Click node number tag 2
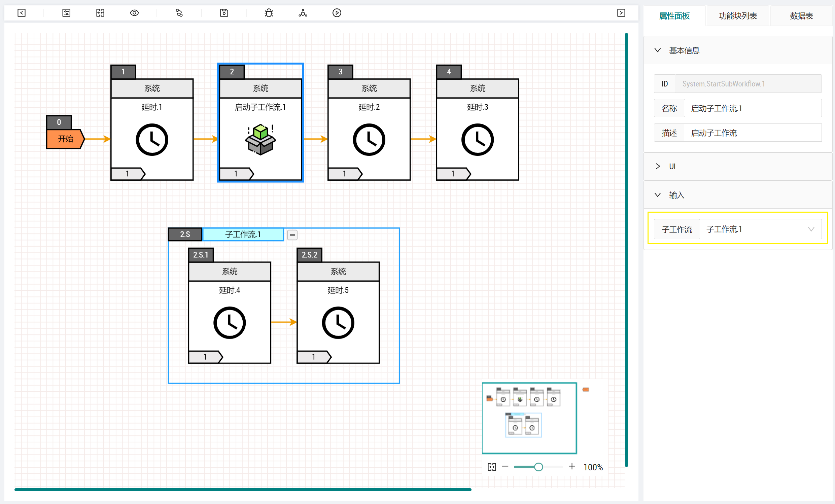Screen dimensions: 835x504 pos(232,72)
